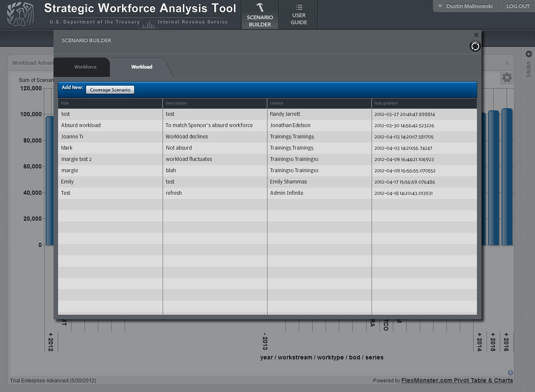Expand the 2016 year axis group
The height and width of the screenshot is (392, 535).
pyautogui.click(x=506, y=342)
